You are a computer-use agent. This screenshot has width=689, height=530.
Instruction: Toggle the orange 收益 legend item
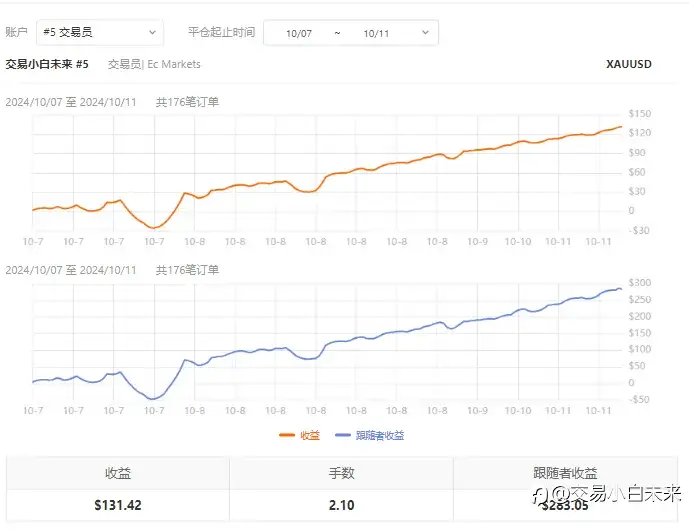coord(299,435)
